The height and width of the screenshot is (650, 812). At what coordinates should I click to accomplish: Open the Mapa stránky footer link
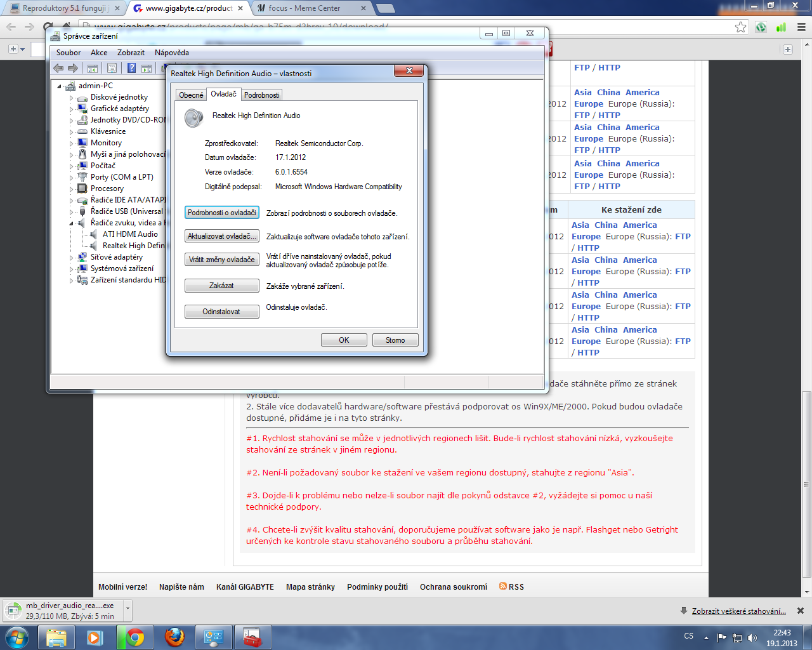pos(310,587)
